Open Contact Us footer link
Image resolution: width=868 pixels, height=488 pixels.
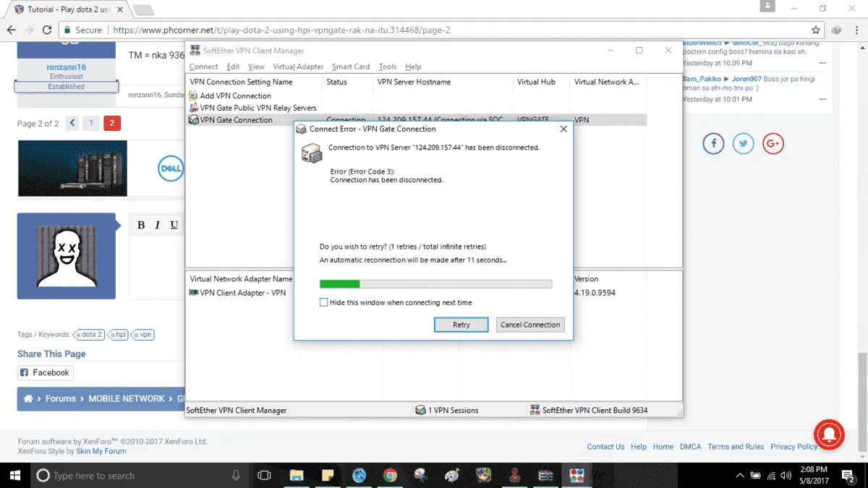pyautogui.click(x=605, y=447)
